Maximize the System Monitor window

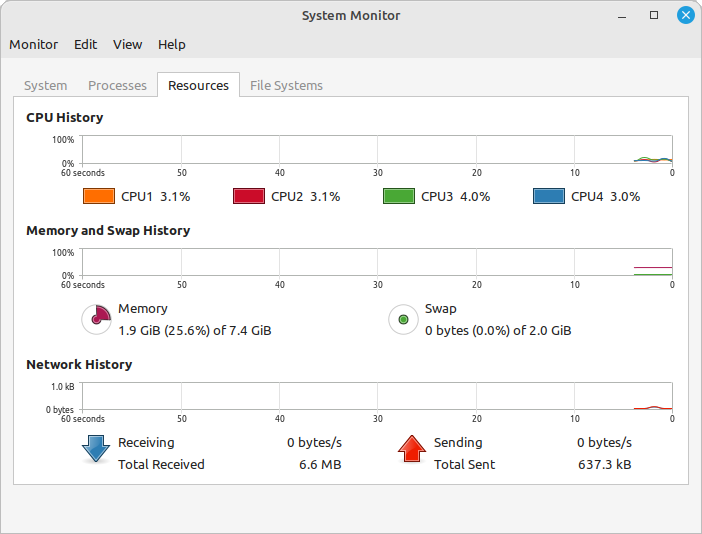654,16
